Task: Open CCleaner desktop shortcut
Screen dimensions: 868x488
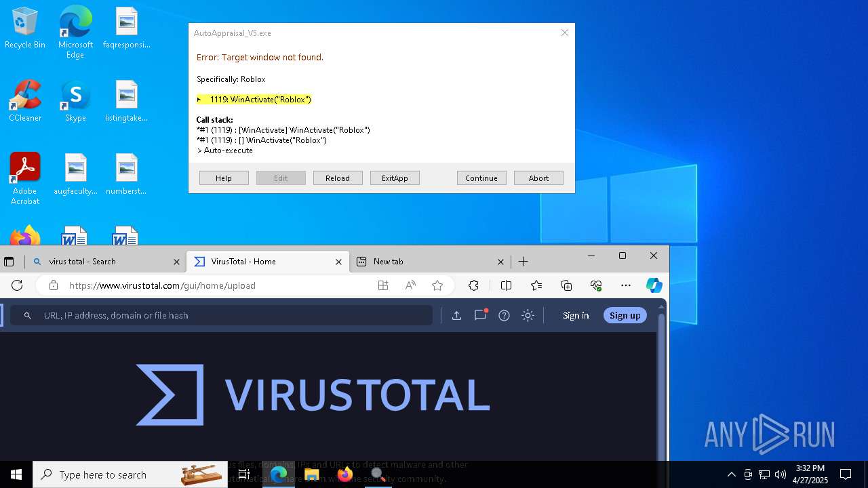Action: pyautogui.click(x=25, y=102)
